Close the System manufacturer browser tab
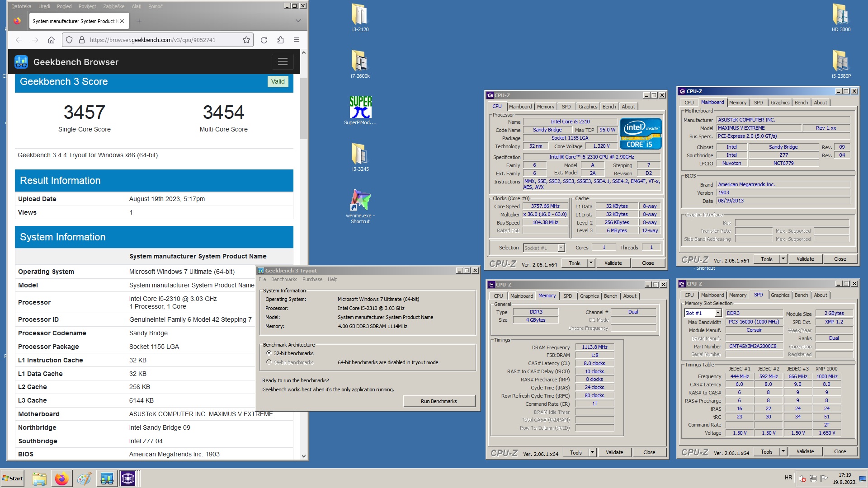Viewport: 868px width, 488px height. point(122,21)
